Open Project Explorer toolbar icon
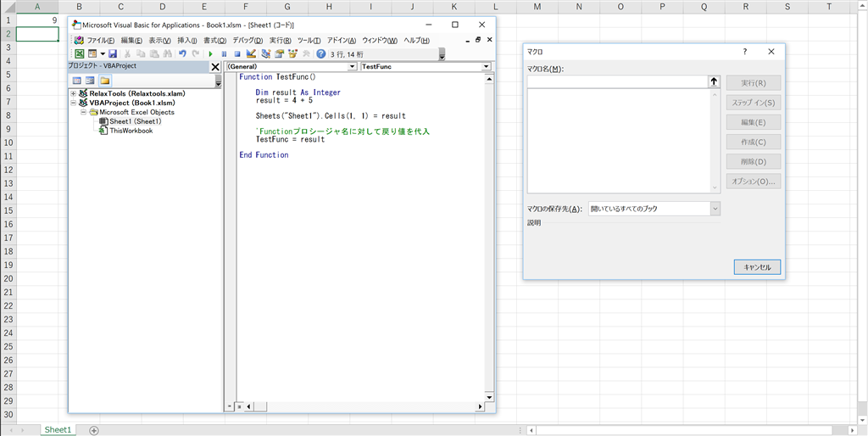 click(x=265, y=53)
